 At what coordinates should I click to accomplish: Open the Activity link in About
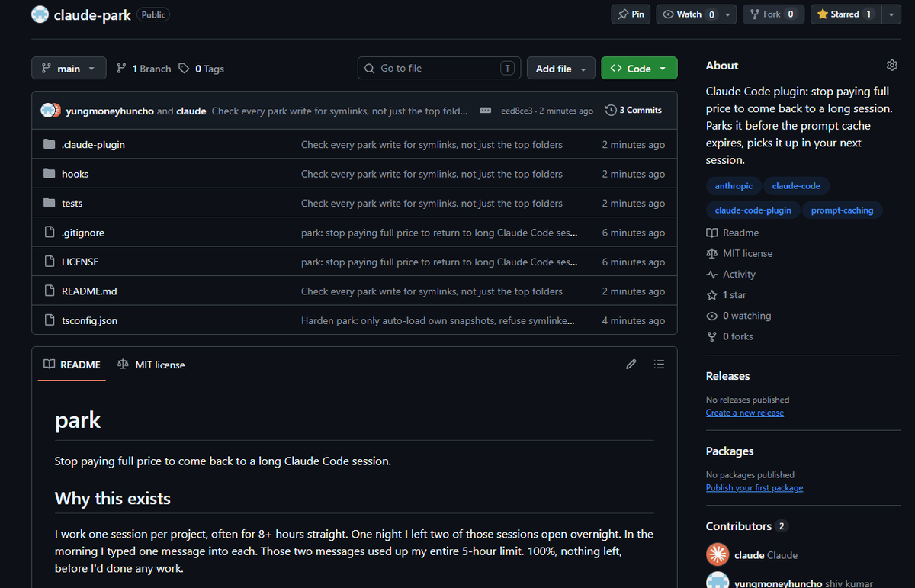click(x=731, y=275)
